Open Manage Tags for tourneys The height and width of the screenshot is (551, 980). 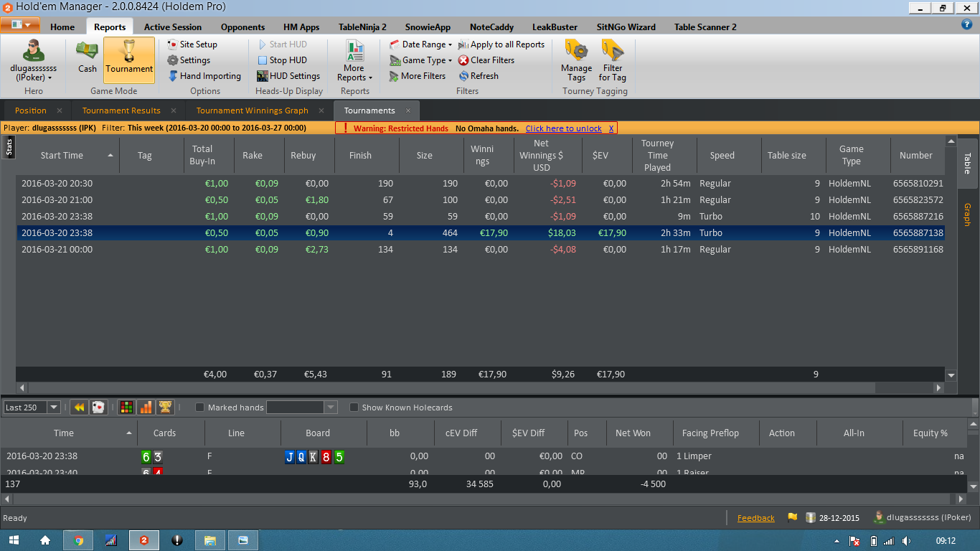[x=576, y=60]
